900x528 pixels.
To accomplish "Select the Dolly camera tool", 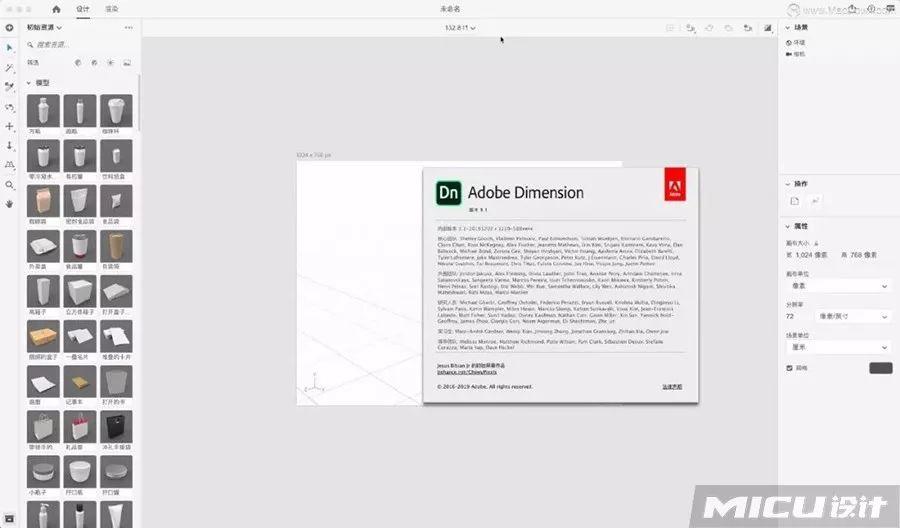I will [9, 146].
